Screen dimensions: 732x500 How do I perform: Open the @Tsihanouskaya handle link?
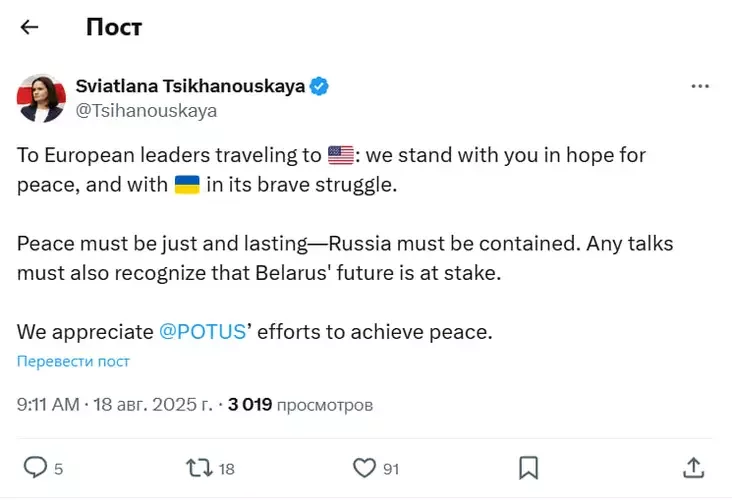(146, 110)
